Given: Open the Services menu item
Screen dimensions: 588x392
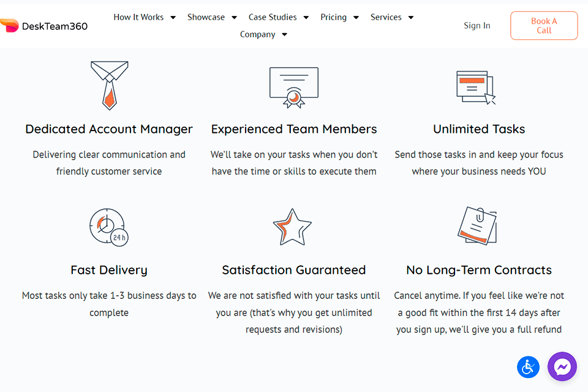Looking at the screenshot, I should click(x=386, y=17).
